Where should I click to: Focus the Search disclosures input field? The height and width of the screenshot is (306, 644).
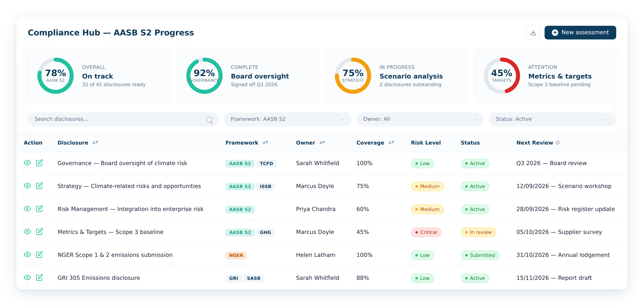[x=123, y=119]
